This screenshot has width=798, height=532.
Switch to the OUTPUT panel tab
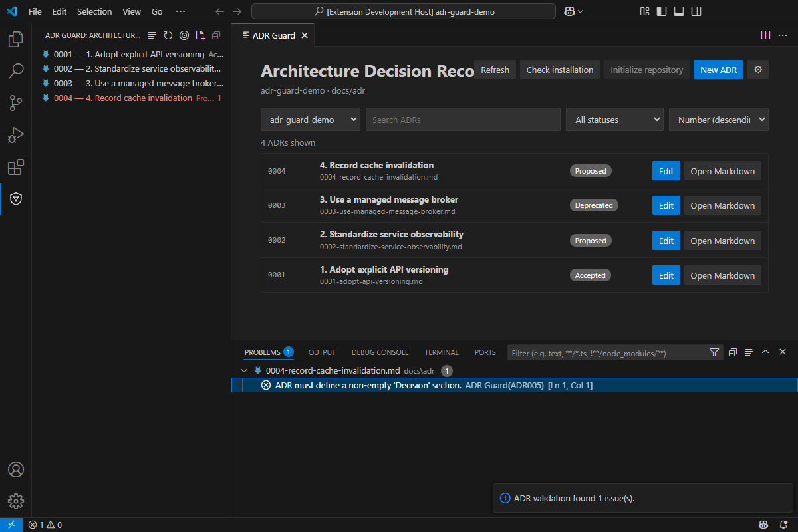322,352
